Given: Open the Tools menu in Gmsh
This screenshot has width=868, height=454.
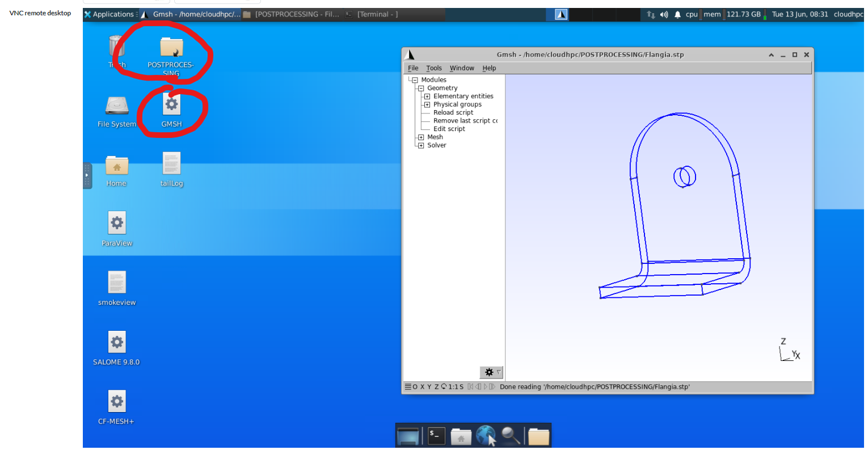Looking at the screenshot, I should (x=434, y=68).
